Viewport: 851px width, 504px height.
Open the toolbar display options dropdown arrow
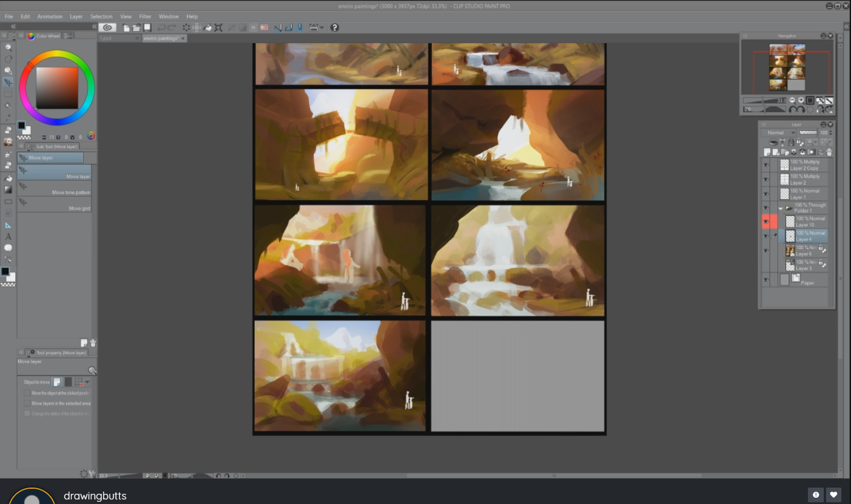click(x=322, y=27)
